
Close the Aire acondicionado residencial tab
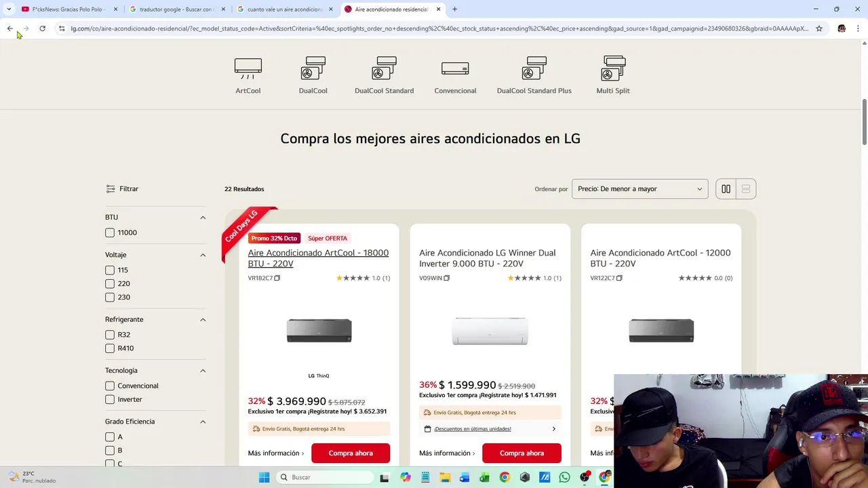click(439, 9)
